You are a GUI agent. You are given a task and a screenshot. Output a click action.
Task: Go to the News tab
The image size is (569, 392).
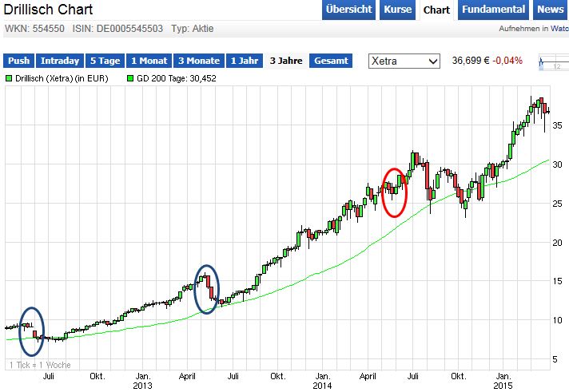pos(551,10)
